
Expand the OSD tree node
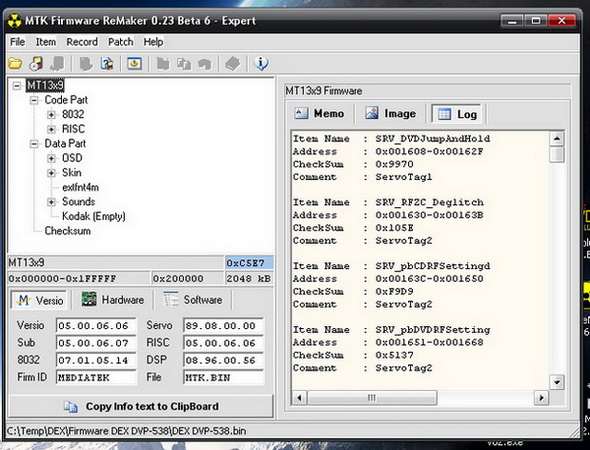click(51, 158)
